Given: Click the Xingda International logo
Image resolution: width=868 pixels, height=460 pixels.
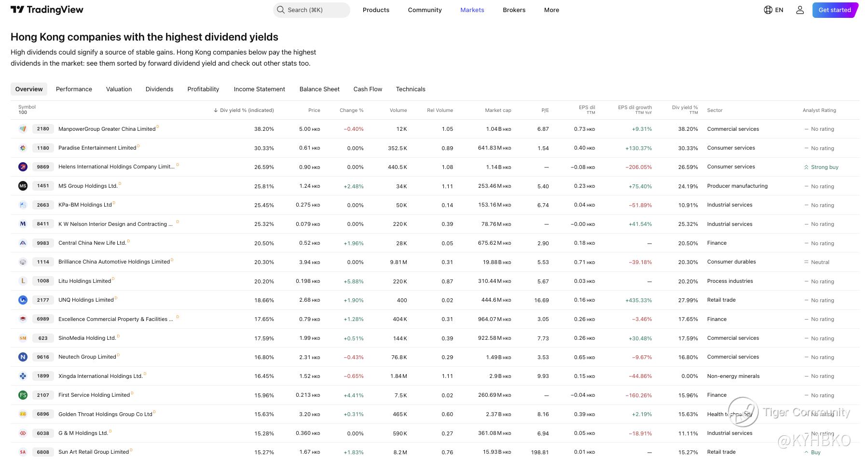Looking at the screenshot, I should tap(23, 376).
